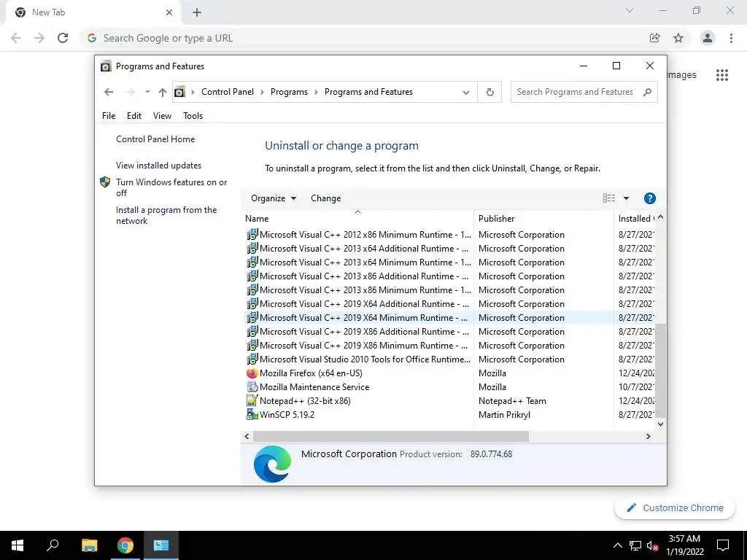The width and height of the screenshot is (747, 560).
Task: Bookmark this tab with the star icon
Action: pos(678,38)
